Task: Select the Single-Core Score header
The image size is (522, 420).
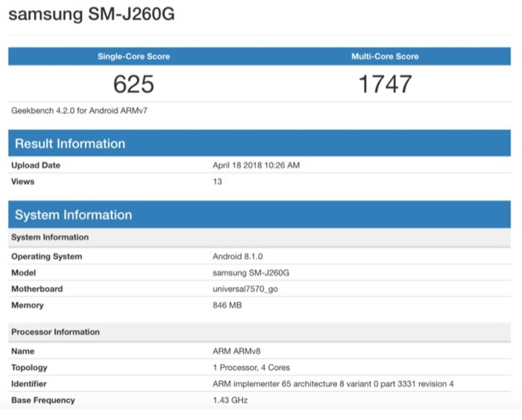Action: click(133, 57)
